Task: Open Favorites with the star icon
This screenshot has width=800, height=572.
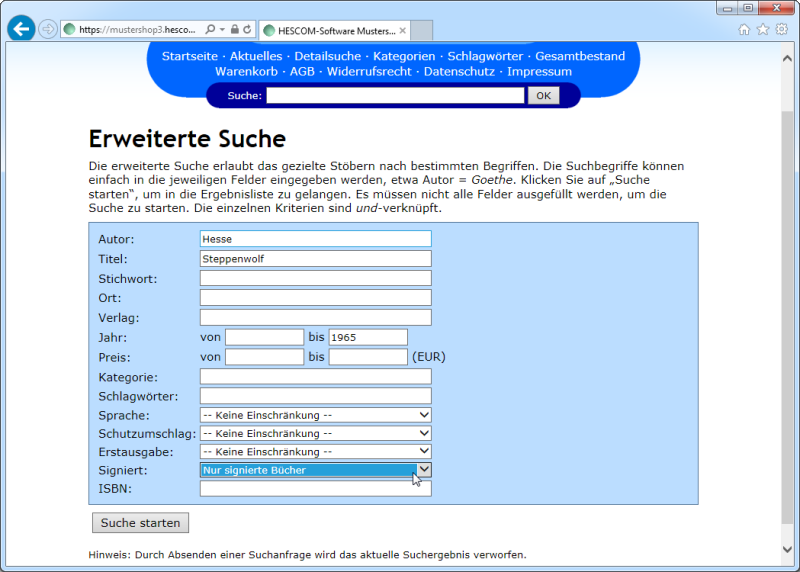Action: 763,30
